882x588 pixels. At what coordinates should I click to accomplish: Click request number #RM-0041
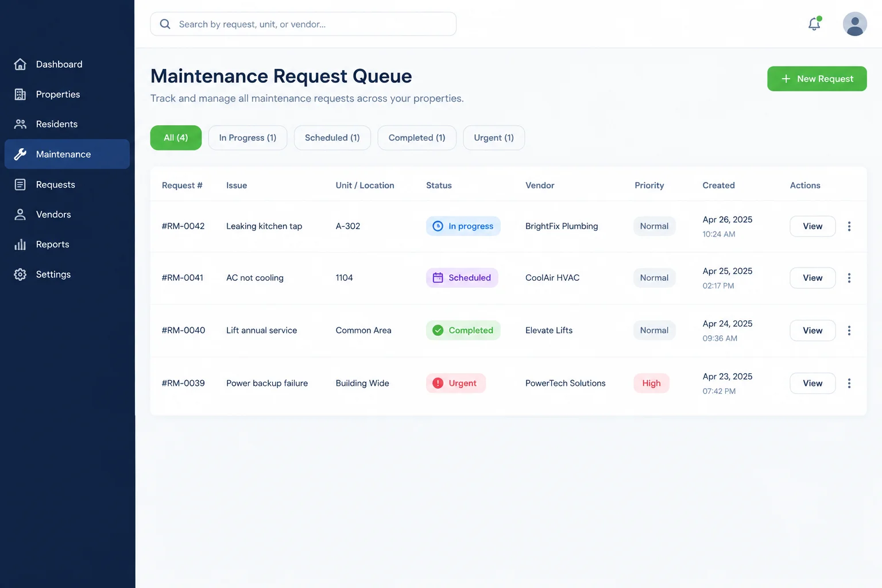point(183,278)
